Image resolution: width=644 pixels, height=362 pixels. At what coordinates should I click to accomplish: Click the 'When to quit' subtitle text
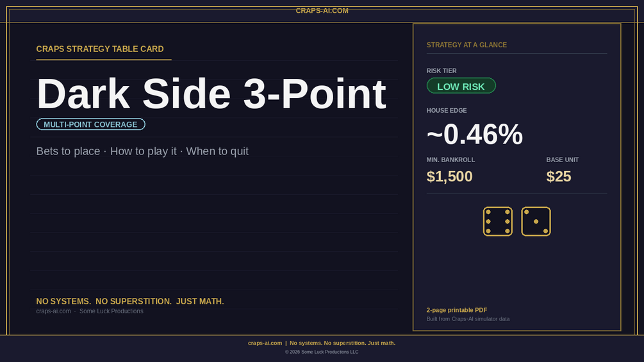(217, 151)
